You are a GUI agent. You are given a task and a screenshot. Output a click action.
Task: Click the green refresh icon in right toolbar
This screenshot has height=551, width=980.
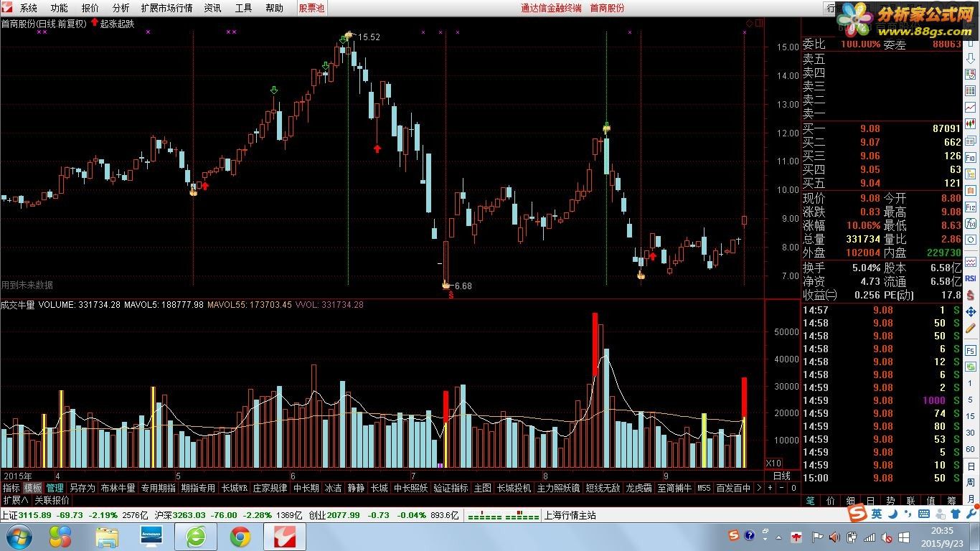pyautogui.click(x=971, y=367)
